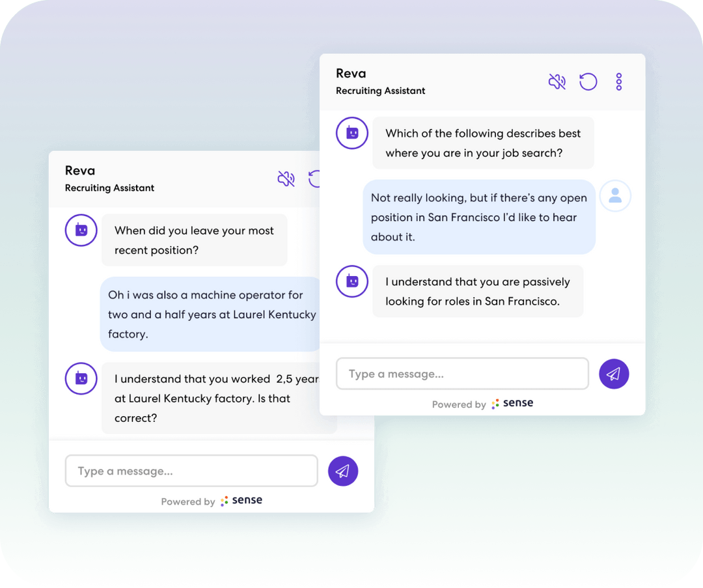Open the three-dot options menu
Image resolution: width=703 pixels, height=588 pixels.
pos(618,81)
